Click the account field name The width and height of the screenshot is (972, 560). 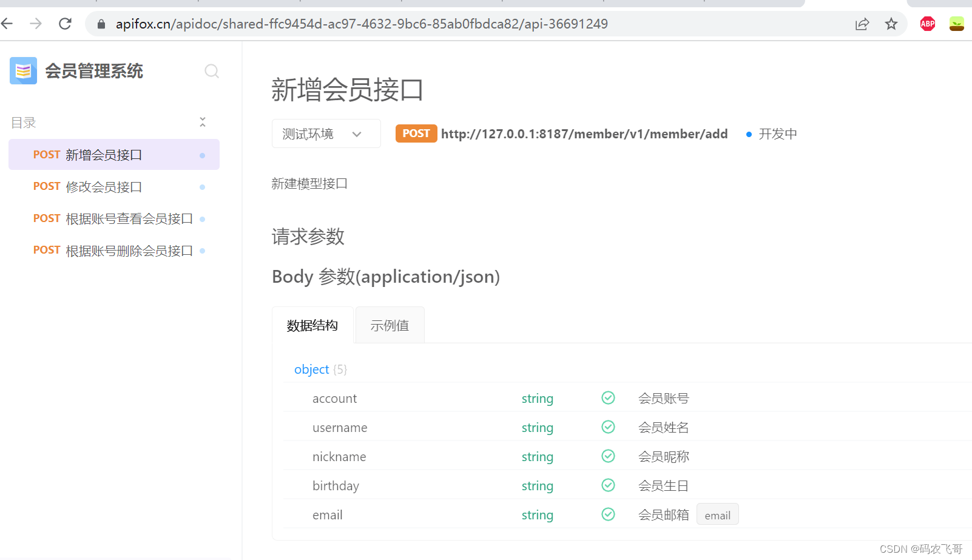click(334, 399)
